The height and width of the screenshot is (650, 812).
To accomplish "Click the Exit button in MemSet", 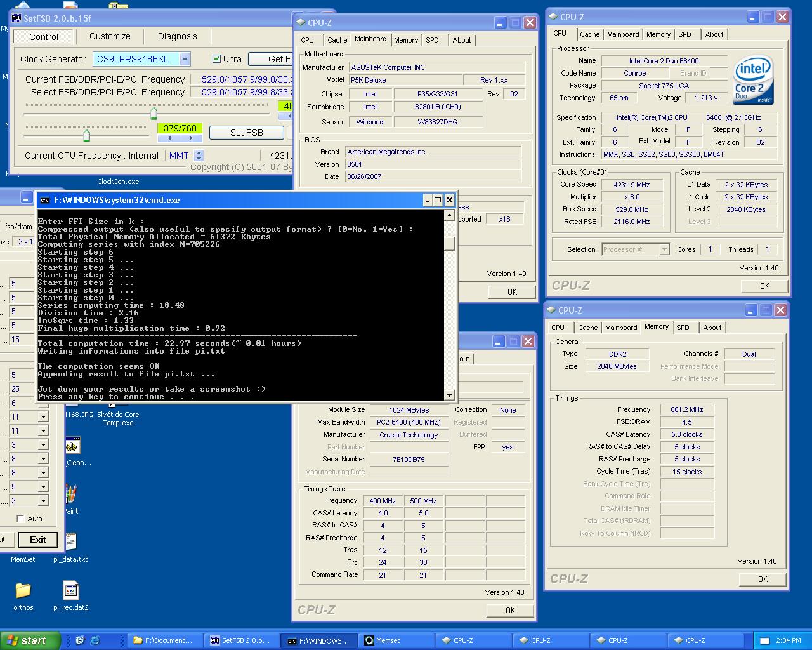I will click(37, 540).
